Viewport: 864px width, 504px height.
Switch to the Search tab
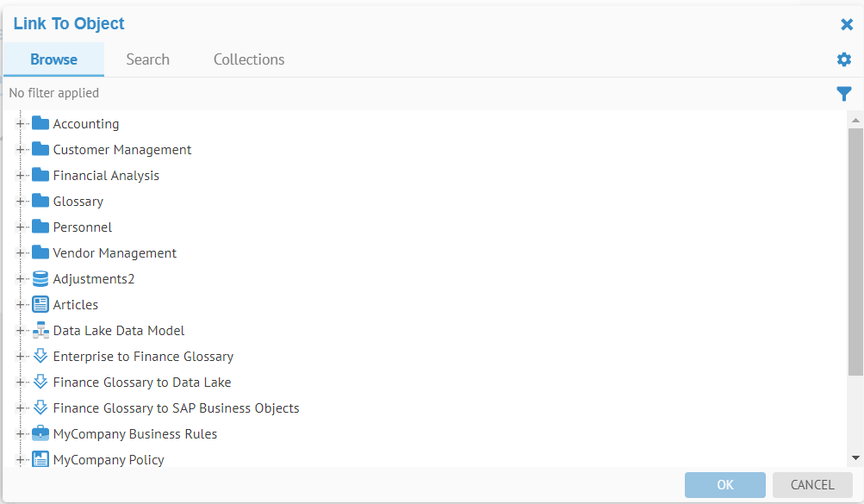[x=147, y=59]
